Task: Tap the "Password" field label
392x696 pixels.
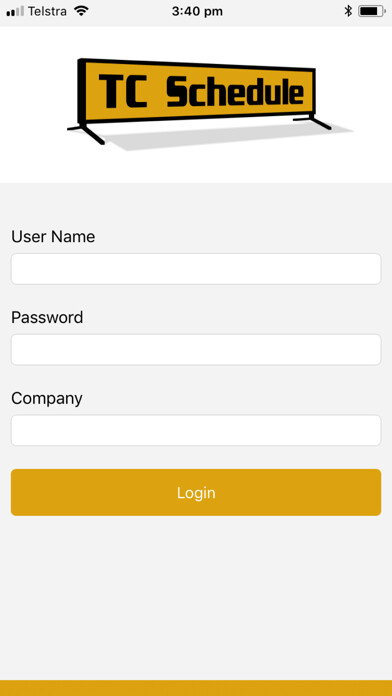Action: coord(47,317)
